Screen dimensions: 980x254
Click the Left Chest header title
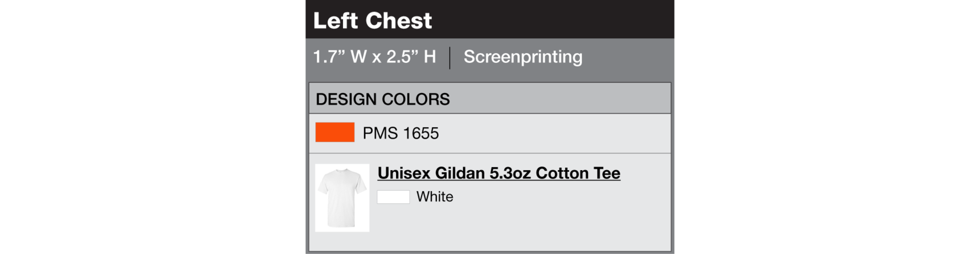point(373,21)
